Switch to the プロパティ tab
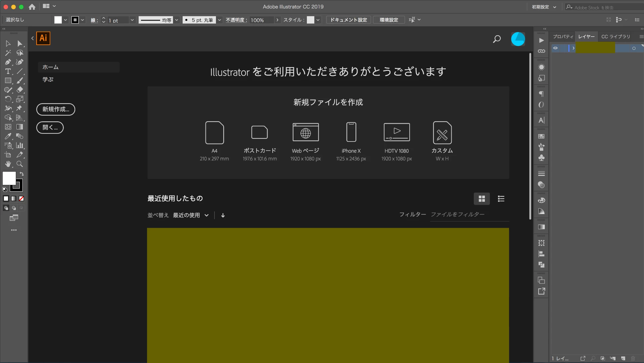The image size is (644, 363). pos(563,36)
